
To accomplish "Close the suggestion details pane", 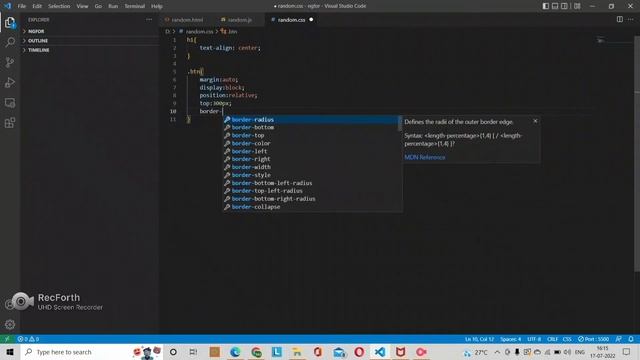I will (x=535, y=121).
